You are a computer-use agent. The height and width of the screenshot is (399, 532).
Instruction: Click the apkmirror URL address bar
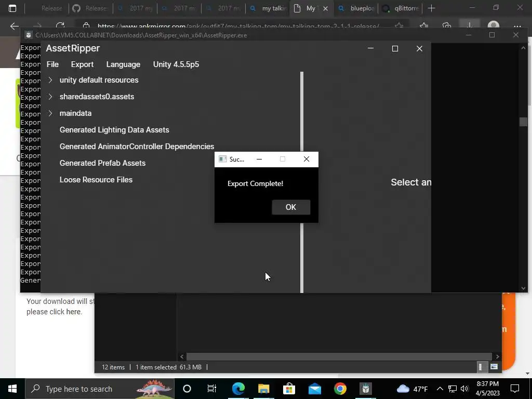click(x=238, y=26)
